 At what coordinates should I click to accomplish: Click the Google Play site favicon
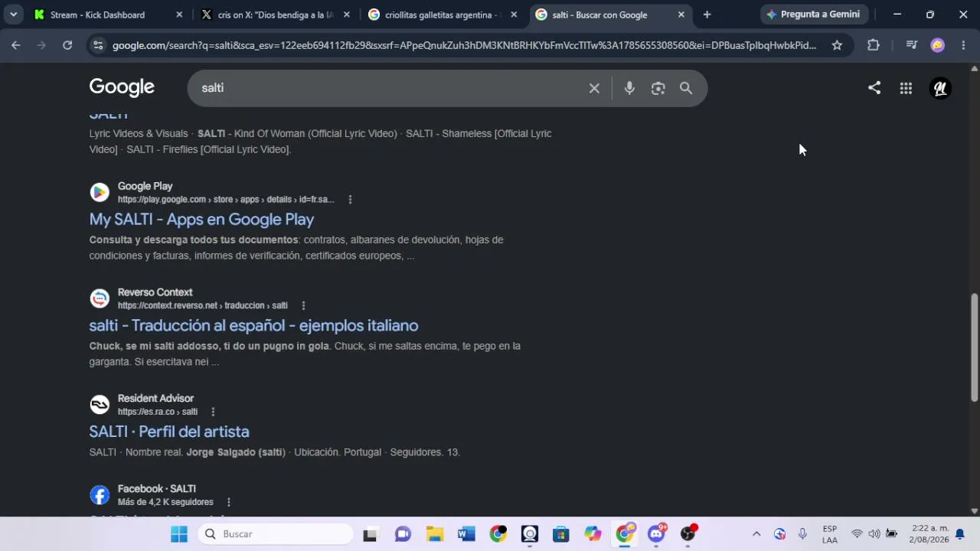tap(100, 192)
